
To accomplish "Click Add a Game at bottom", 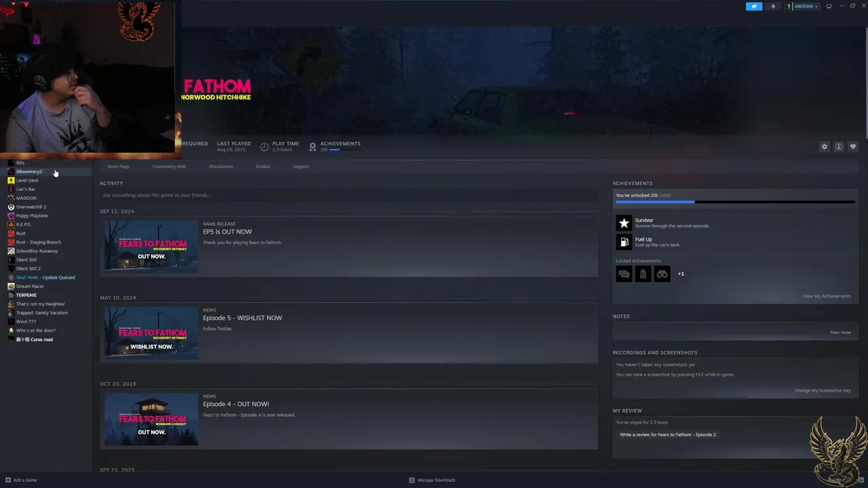I will [20, 480].
